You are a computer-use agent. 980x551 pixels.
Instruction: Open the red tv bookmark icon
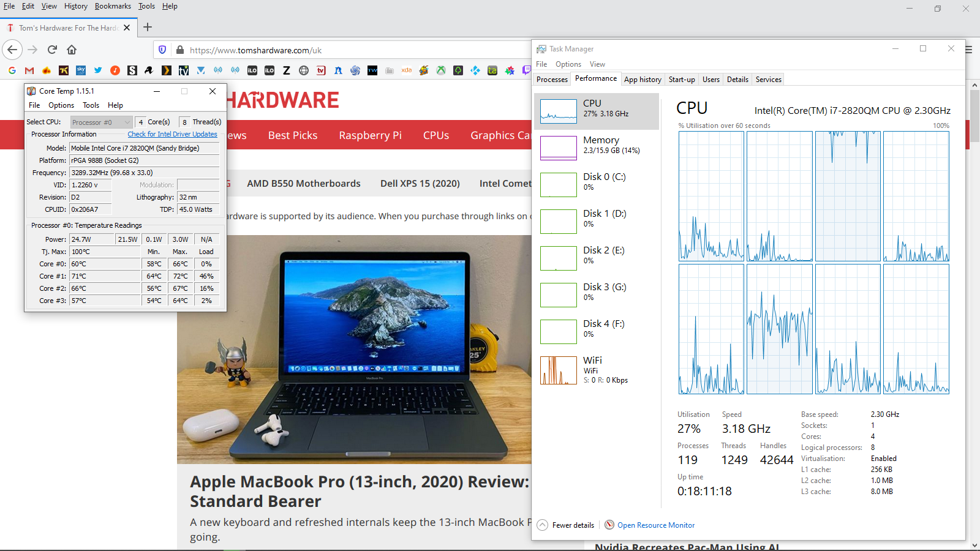(321, 70)
